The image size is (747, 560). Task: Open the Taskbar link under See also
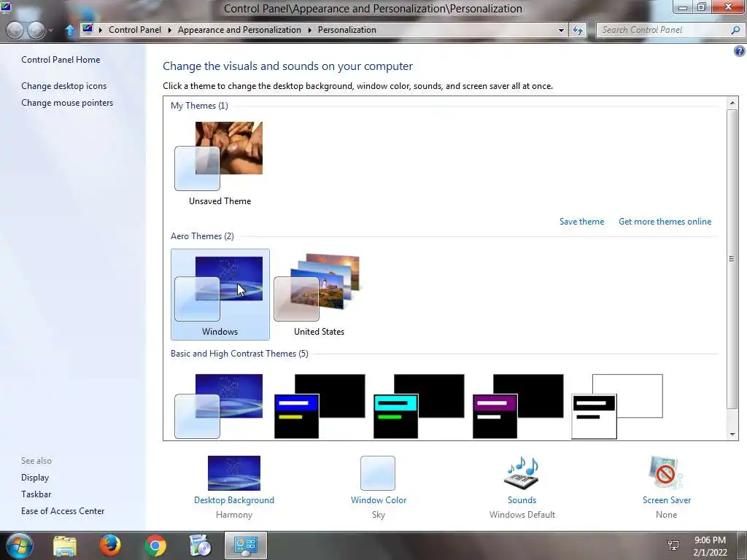click(x=36, y=494)
